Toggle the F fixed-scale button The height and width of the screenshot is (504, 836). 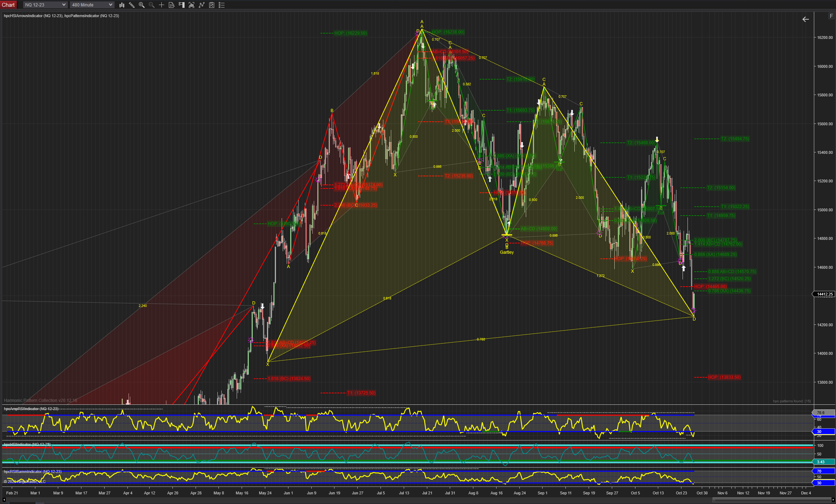coord(831,16)
